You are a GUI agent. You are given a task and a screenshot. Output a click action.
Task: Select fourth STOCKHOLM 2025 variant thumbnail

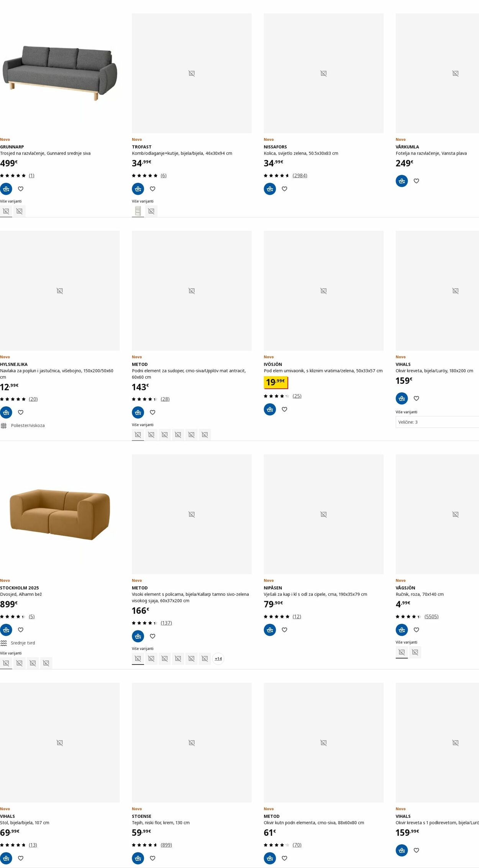coord(46,663)
